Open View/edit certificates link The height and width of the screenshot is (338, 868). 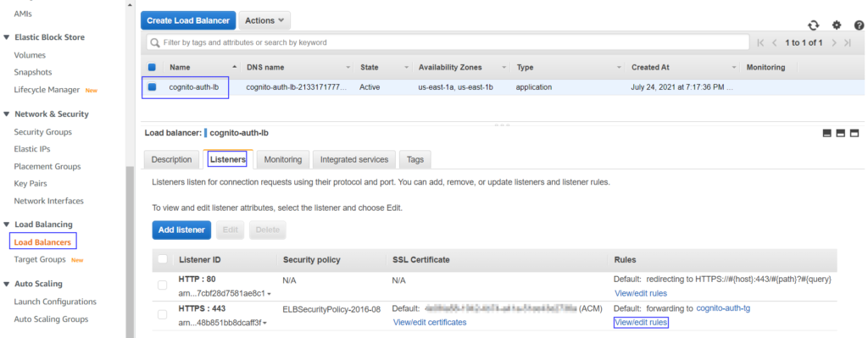(x=430, y=322)
